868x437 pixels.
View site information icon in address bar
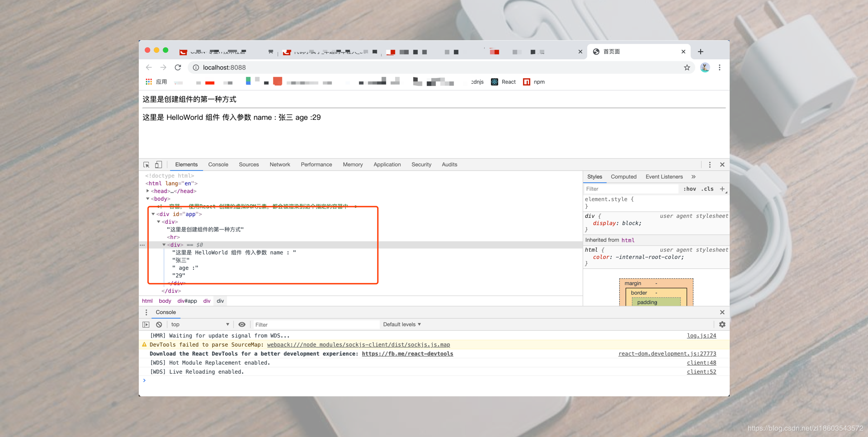pyautogui.click(x=196, y=67)
